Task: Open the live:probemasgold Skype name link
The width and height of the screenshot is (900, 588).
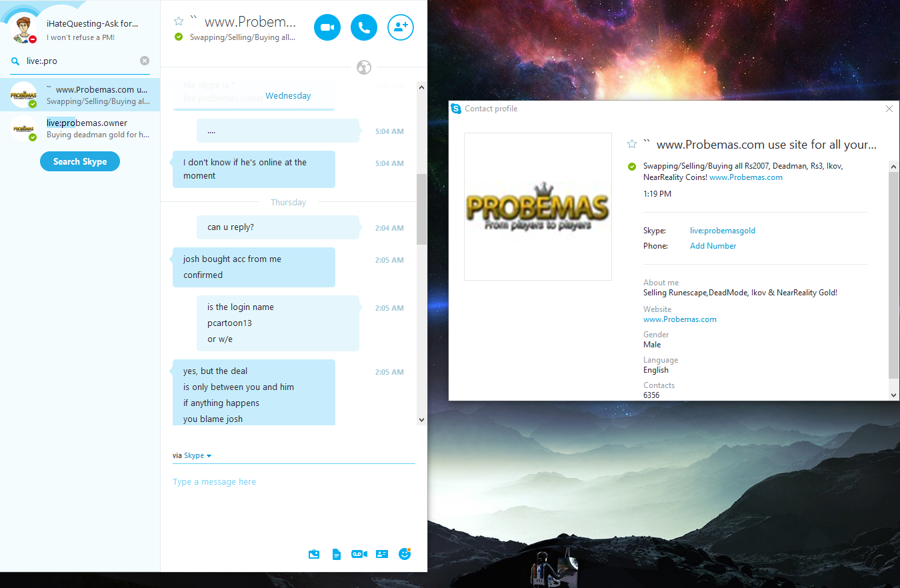Action: (x=723, y=231)
